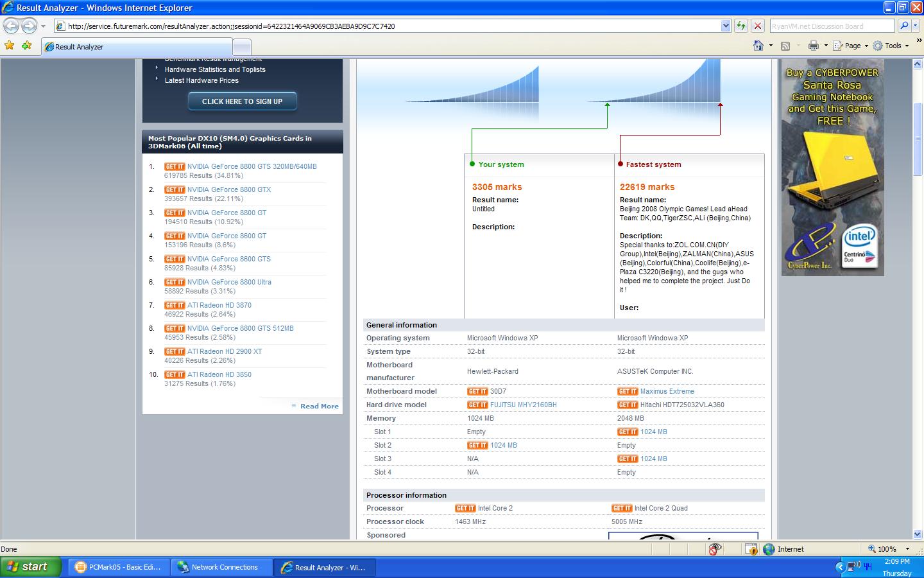Click CyberPower Santa Rosa notebook ad
This screenshot has width=924, height=578.
(x=832, y=168)
